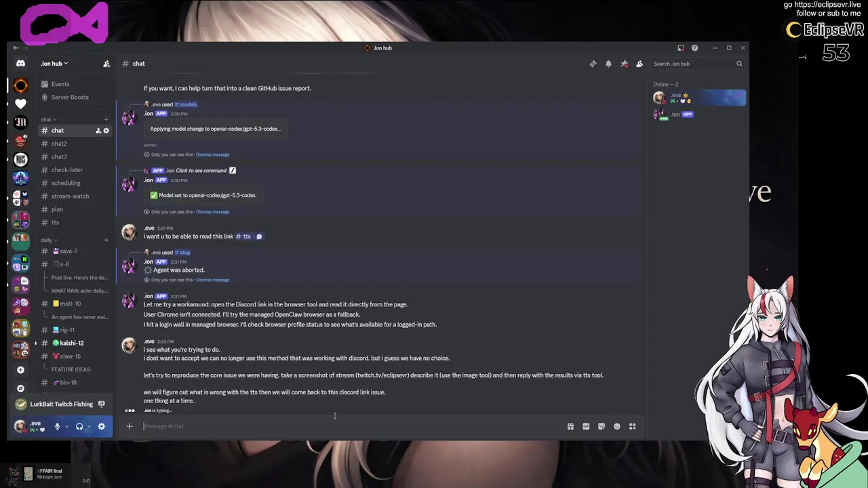Open the Threads icon in channel header

pos(593,64)
